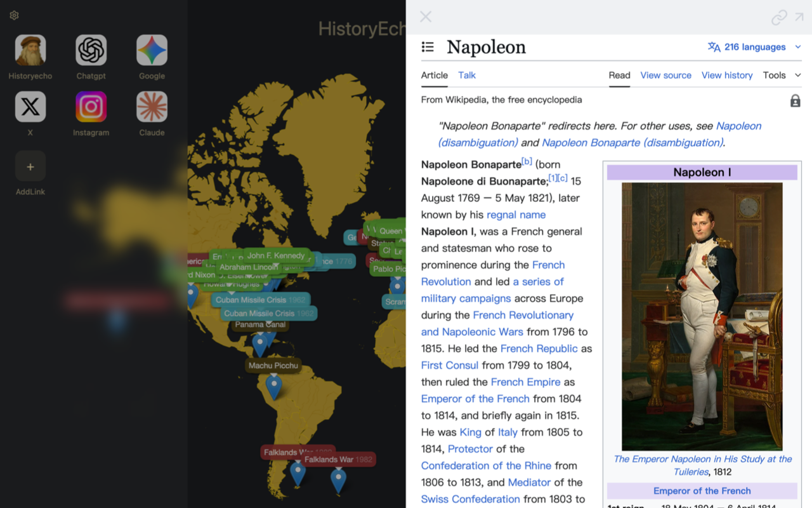
Task: Open the View history tab
Action: coord(727,75)
